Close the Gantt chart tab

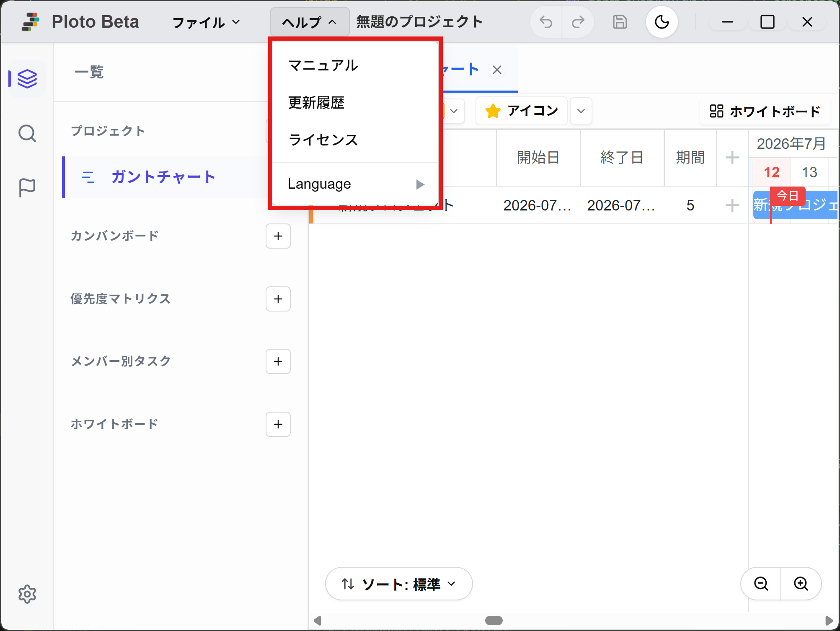497,70
